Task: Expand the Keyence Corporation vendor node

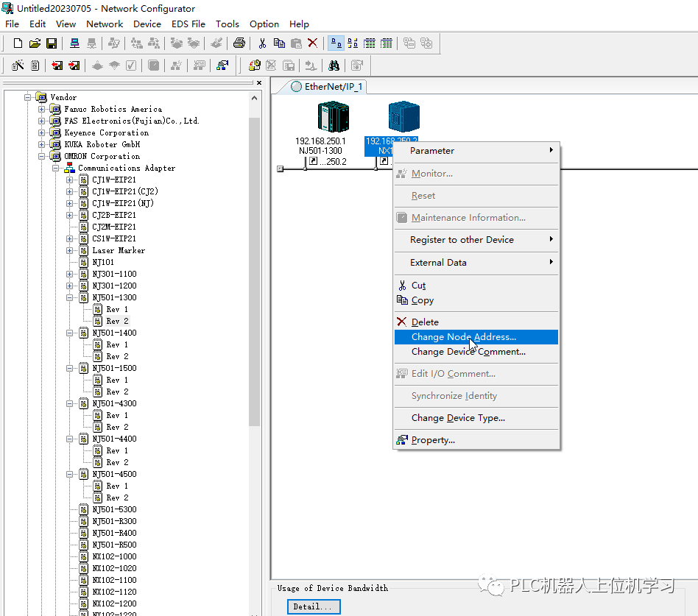Action: [x=42, y=133]
